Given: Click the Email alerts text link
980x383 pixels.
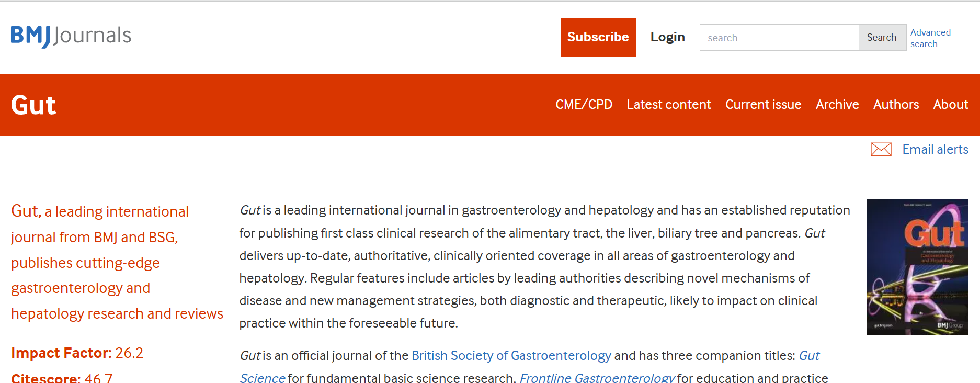Looking at the screenshot, I should click(x=935, y=150).
